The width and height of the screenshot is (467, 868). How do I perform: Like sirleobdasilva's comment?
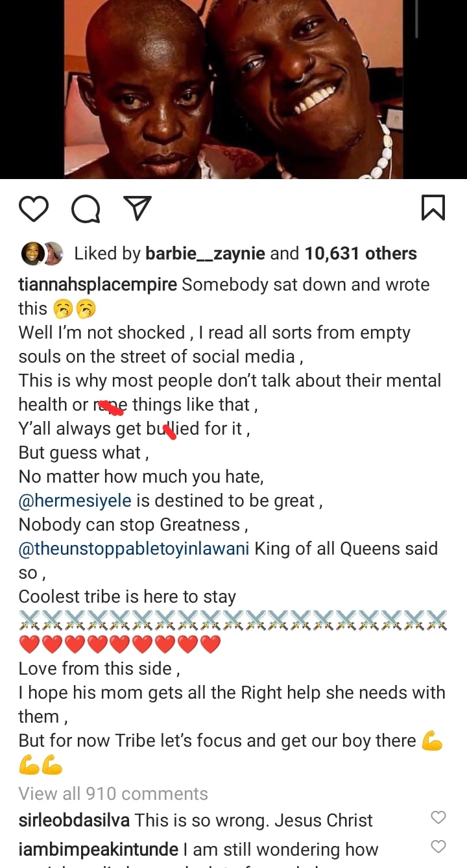point(438,817)
